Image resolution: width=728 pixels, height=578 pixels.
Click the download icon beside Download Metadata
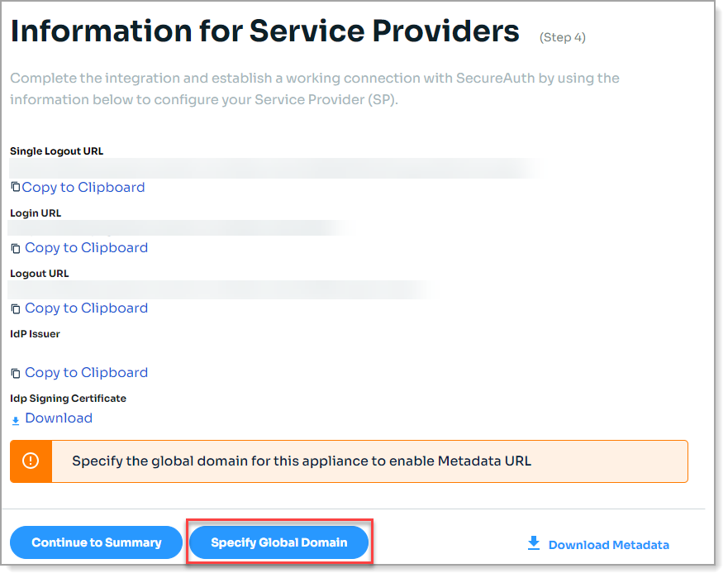coord(534,543)
